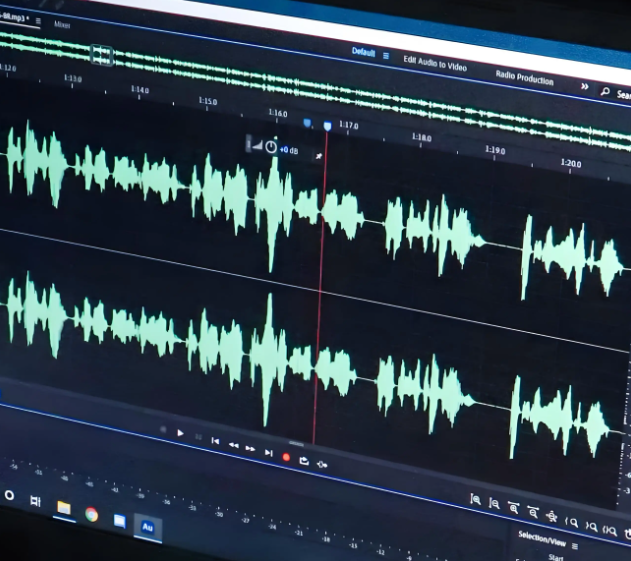Adjust the HUD volume knob at +0 dB
Screen dimensions: 631x561
pyautogui.click(x=270, y=146)
